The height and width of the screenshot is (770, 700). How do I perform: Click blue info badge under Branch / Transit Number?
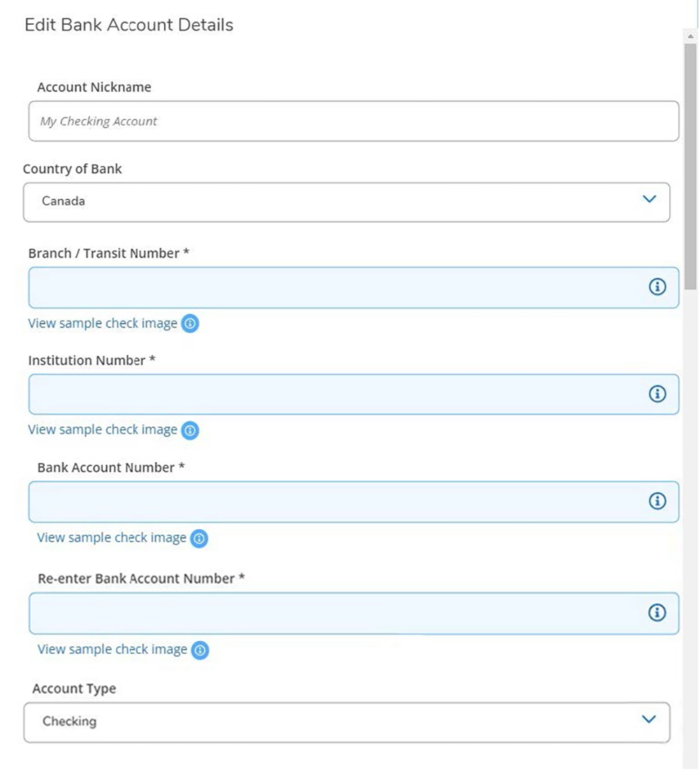190,324
